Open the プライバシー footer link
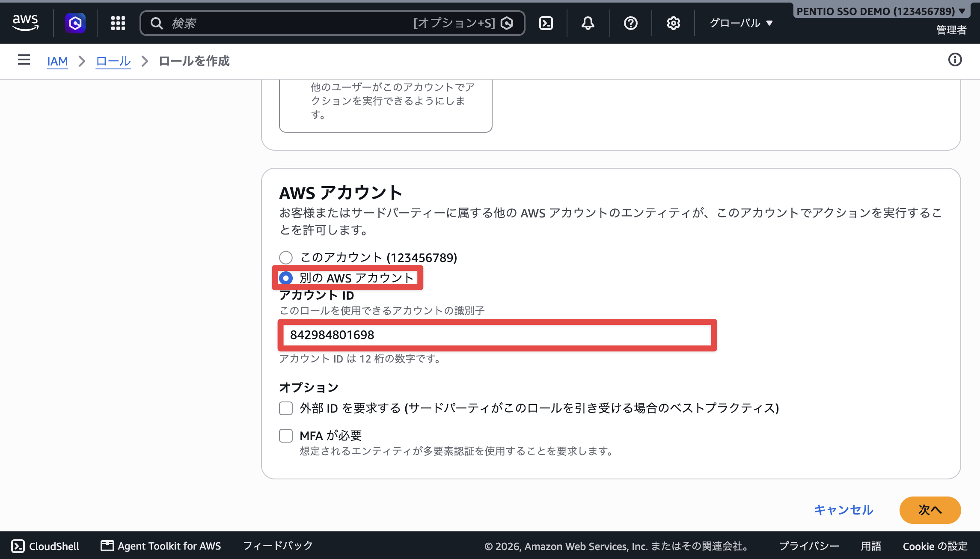This screenshot has width=980, height=559. pos(809,546)
